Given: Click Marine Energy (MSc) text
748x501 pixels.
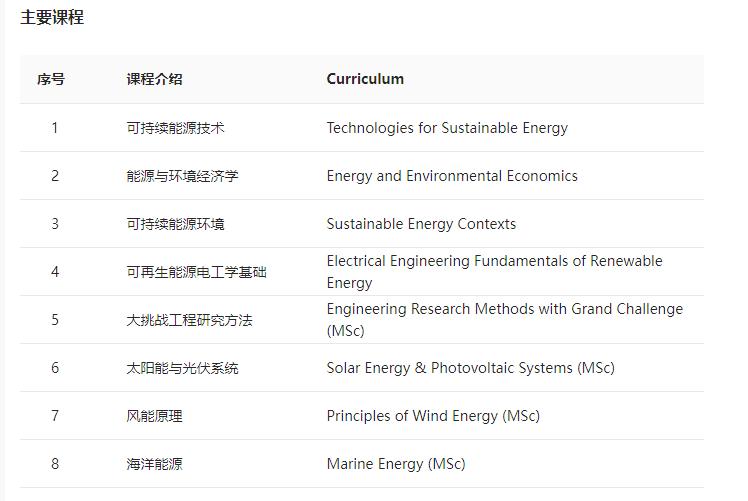Looking at the screenshot, I should pyautogui.click(x=396, y=464).
